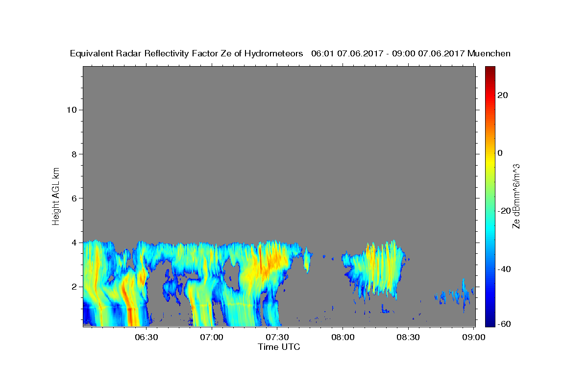
Task: Click the colorbar label '20'
Action: tap(502, 95)
